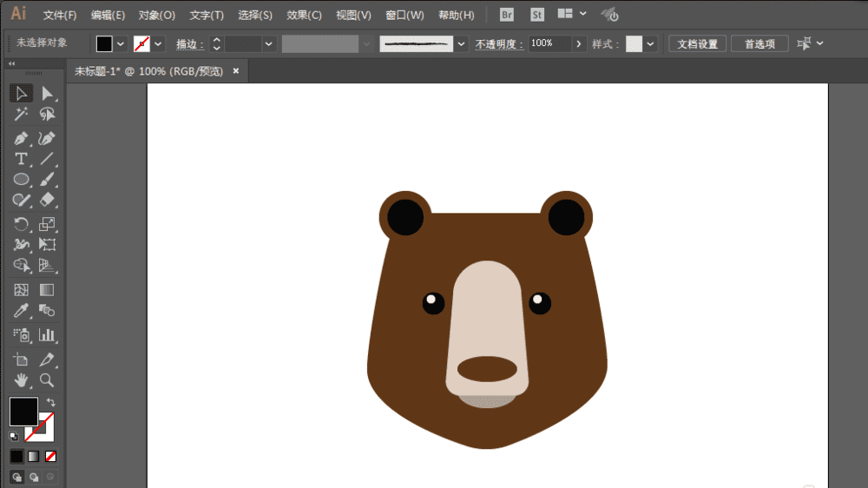This screenshot has height=488, width=868.
Task: Open Adobe Bridge via Br icon
Action: point(506,15)
